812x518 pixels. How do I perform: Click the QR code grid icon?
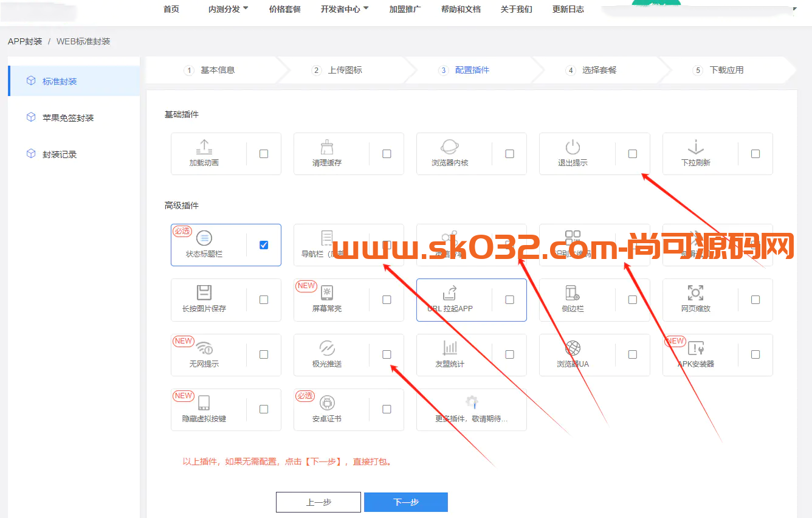tap(573, 238)
